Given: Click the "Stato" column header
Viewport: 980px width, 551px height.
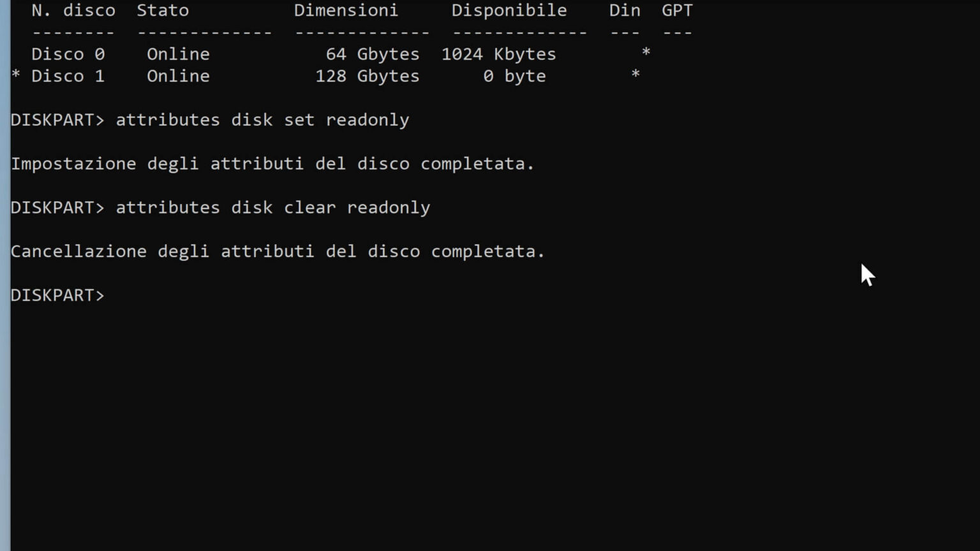Looking at the screenshot, I should point(163,11).
